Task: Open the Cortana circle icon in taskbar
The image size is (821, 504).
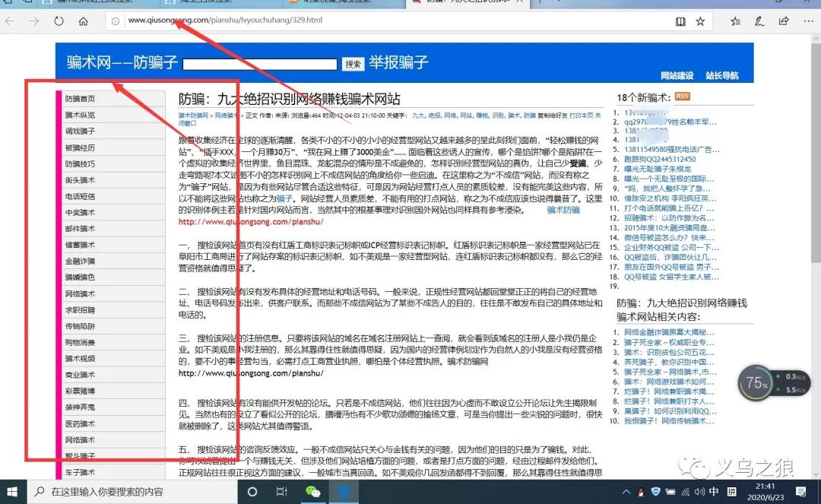Action: click(253, 492)
